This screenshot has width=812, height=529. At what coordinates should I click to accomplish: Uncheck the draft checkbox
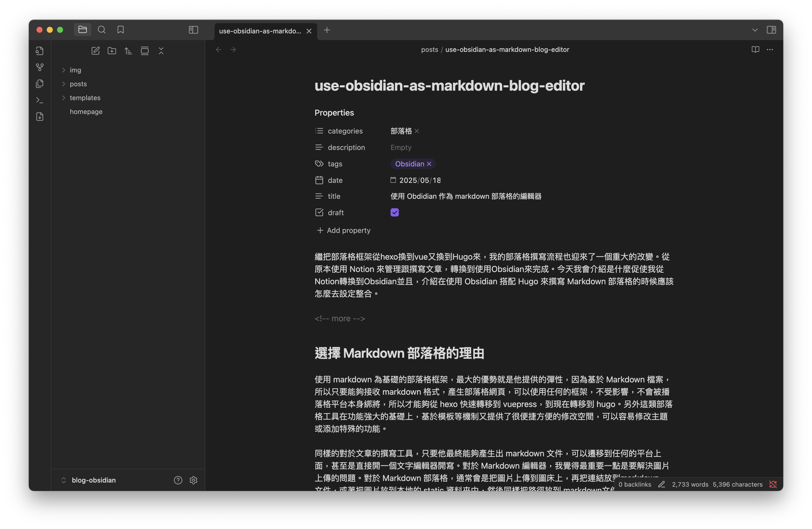coord(395,213)
